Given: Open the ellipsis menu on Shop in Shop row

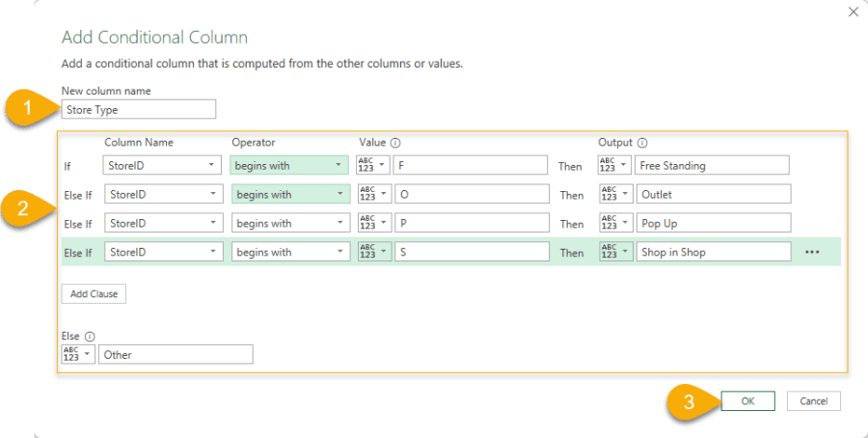Looking at the screenshot, I should (x=811, y=252).
